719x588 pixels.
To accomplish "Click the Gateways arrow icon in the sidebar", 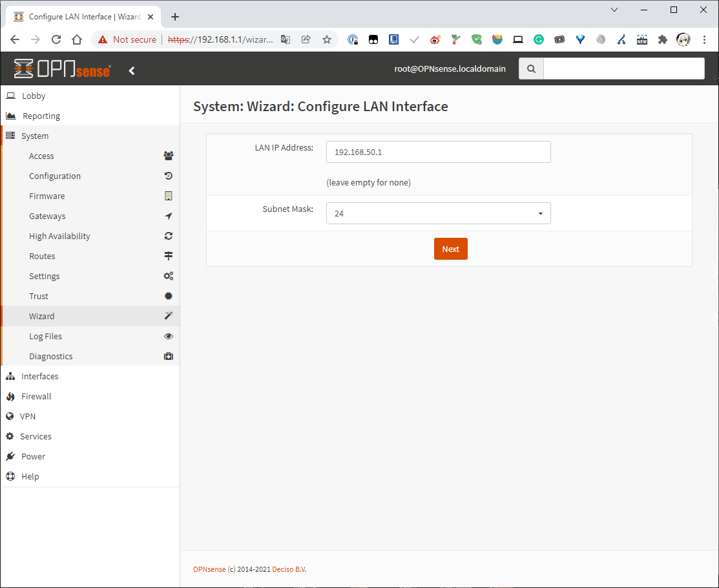I will coord(169,216).
